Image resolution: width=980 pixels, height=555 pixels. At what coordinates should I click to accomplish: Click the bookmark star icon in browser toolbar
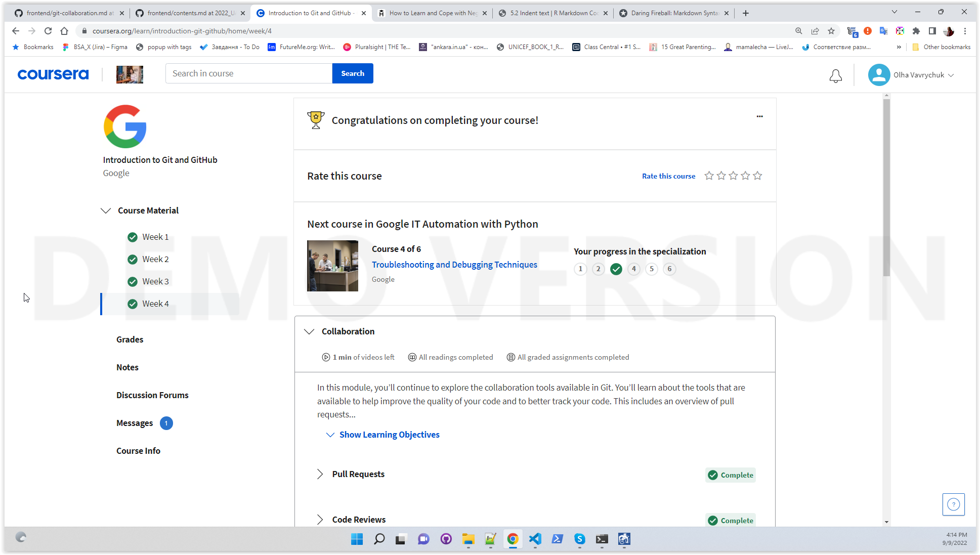tap(831, 31)
